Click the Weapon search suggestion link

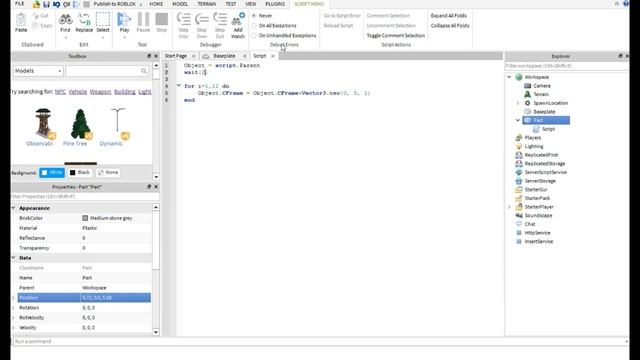[100, 92]
